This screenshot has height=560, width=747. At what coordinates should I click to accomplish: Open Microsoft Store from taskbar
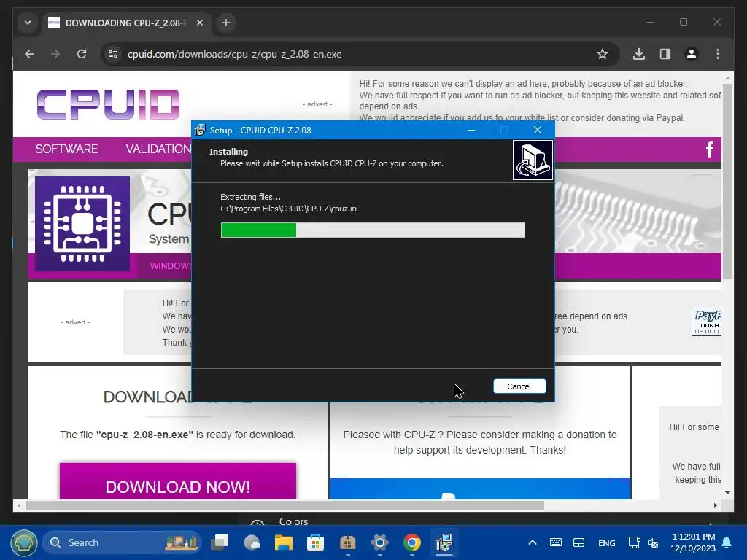tap(315, 542)
